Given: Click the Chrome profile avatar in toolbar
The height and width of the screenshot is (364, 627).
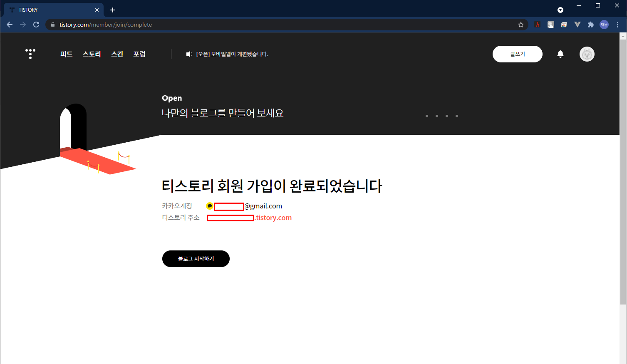Looking at the screenshot, I should point(604,25).
